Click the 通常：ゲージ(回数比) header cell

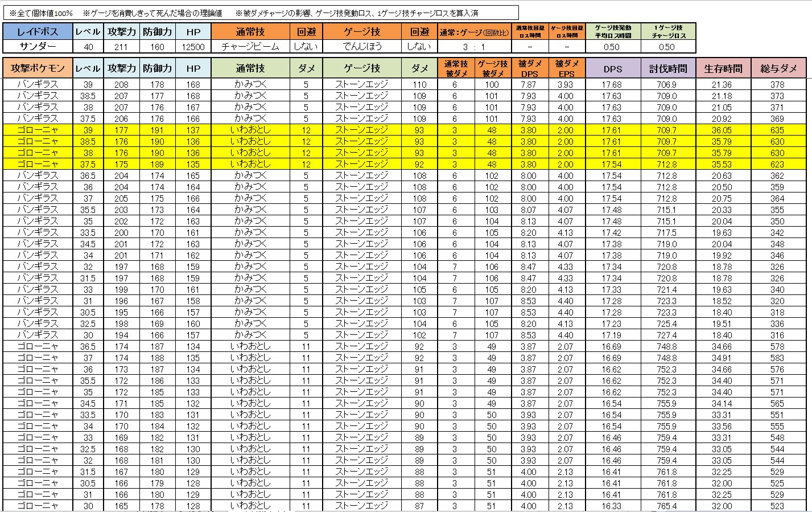click(474, 32)
